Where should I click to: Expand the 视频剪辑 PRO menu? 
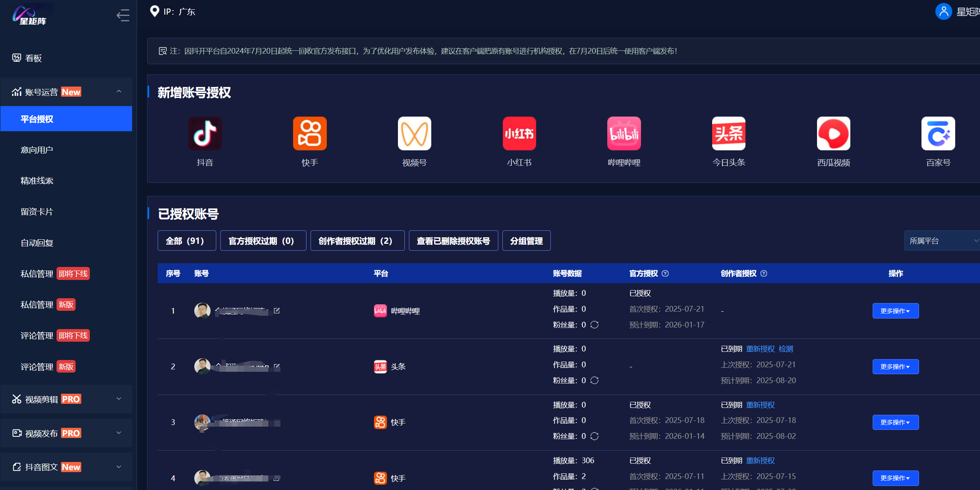point(119,399)
